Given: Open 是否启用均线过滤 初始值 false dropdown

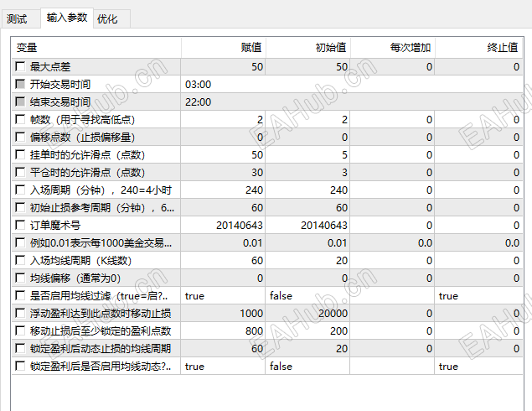Looking at the screenshot, I should coord(307,296).
